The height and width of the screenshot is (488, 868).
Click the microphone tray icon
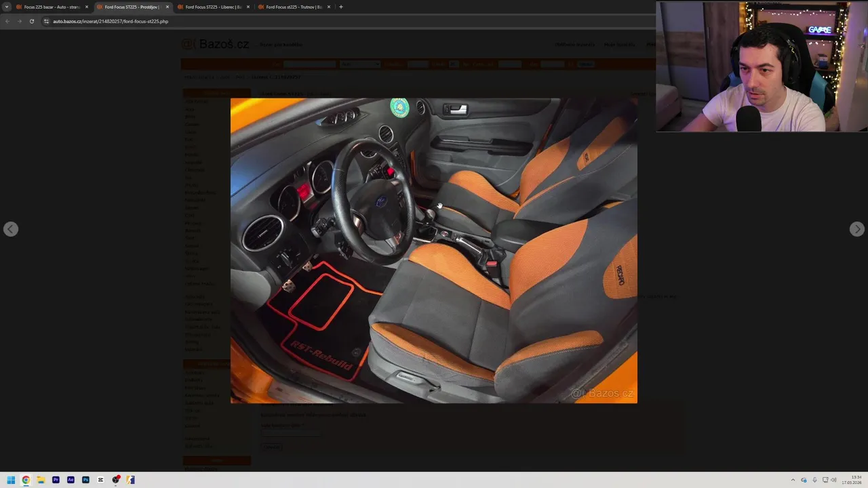click(814, 480)
